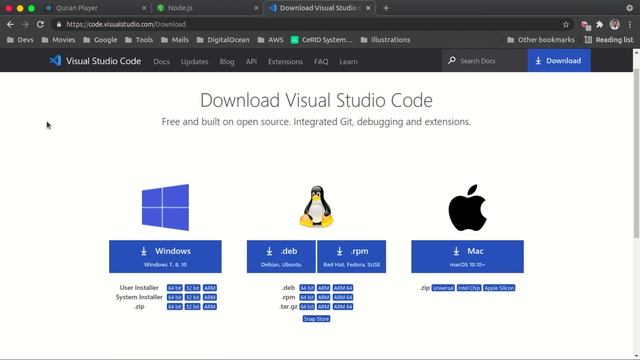Viewport: 640px width, 360px height.
Task: Click the Visual Studio Code logo icon
Action: [x=55, y=61]
